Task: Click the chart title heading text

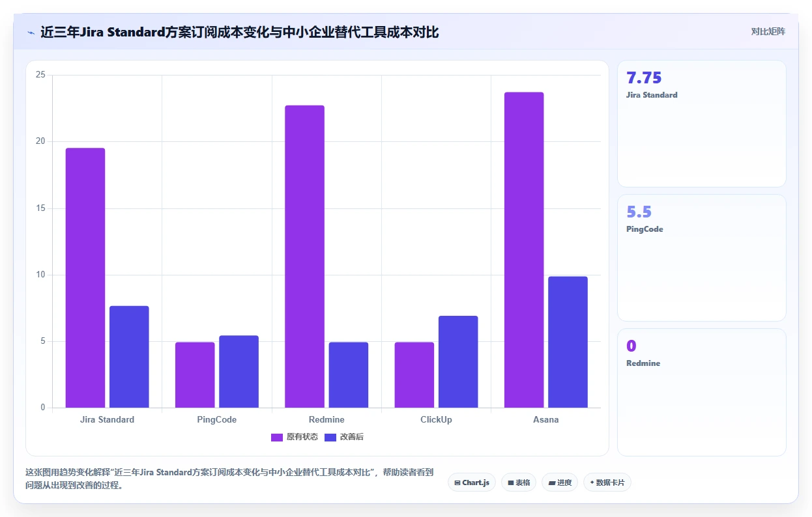Action: point(240,32)
